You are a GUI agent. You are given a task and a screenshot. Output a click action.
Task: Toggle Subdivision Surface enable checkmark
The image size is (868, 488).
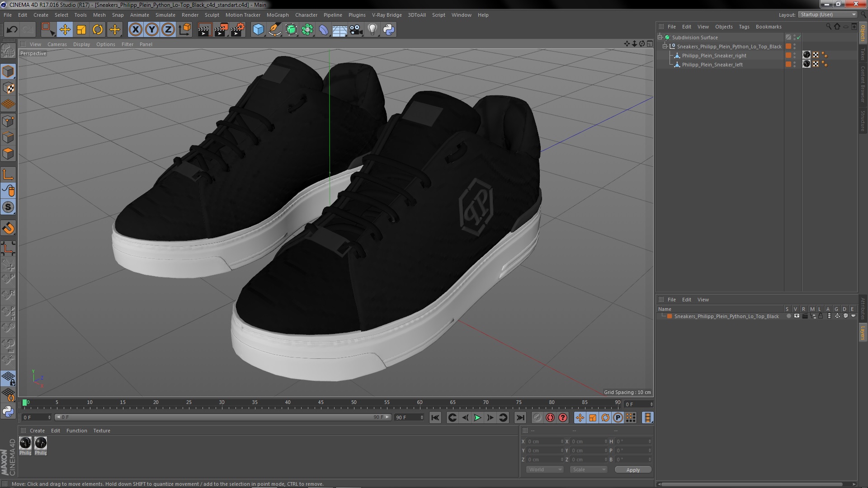(799, 38)
